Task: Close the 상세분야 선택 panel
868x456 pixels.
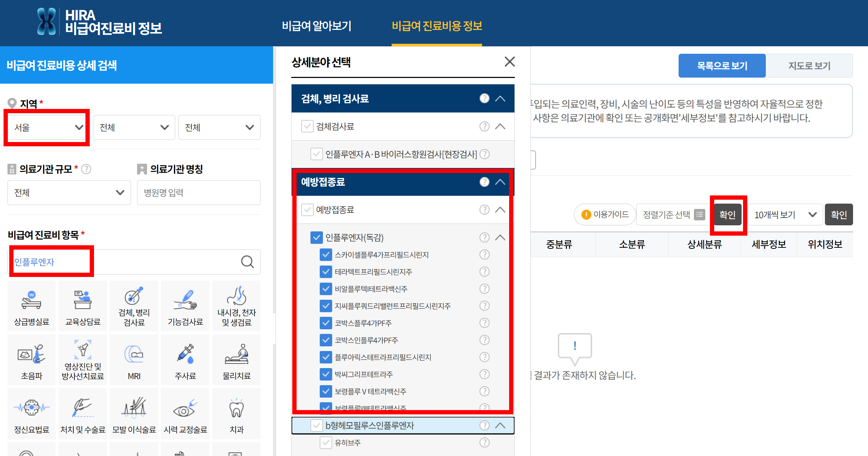Action: (x=509, y=62)
